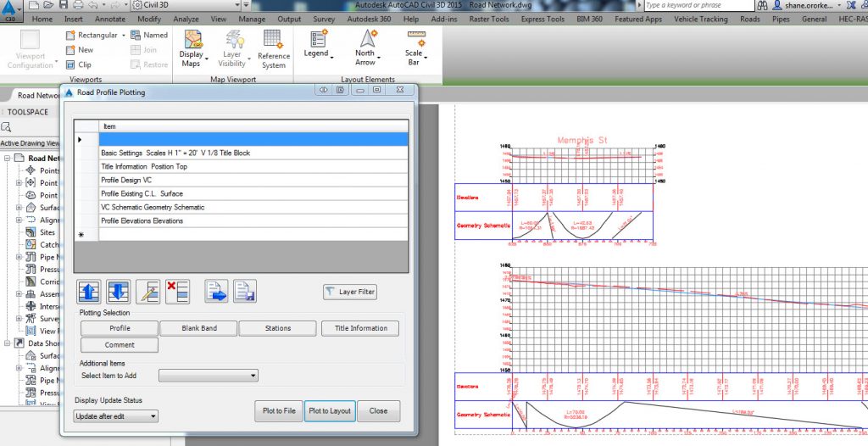Expand the Point Groups tree node
Viewport: 868px width, 446px height.
(19, 183)
